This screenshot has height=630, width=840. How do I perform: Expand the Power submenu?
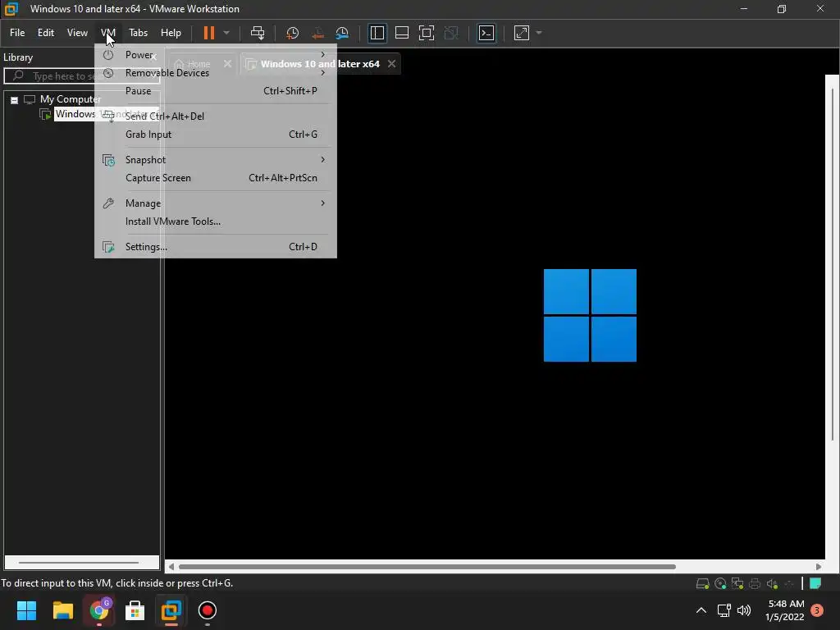216,55
